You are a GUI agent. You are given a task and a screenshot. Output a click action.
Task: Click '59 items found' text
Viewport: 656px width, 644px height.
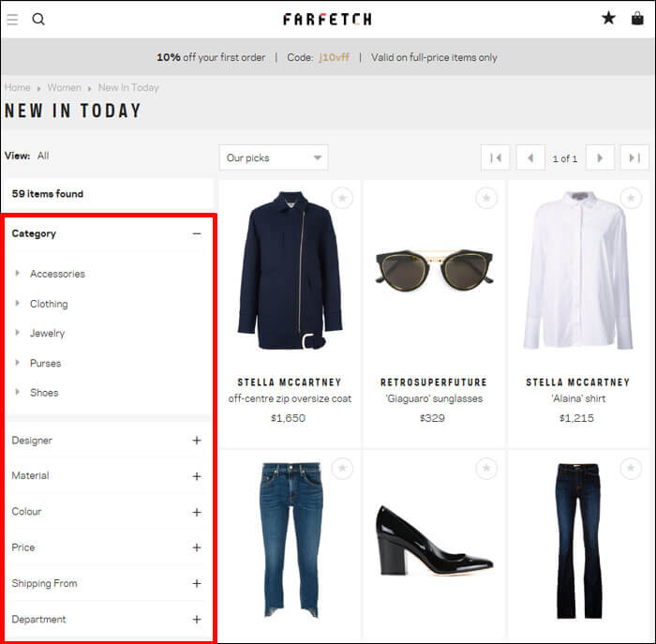[x=47, y=194]
